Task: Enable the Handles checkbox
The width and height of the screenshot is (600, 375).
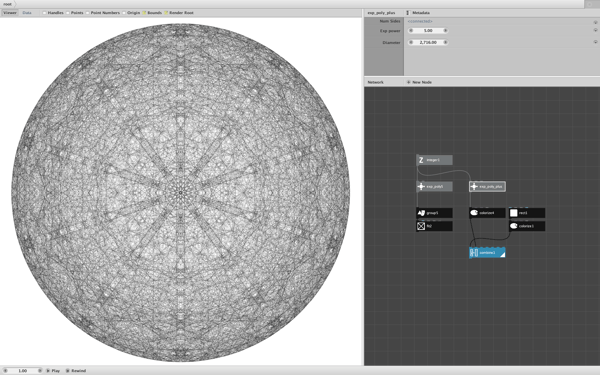Action: pos(44,13)
